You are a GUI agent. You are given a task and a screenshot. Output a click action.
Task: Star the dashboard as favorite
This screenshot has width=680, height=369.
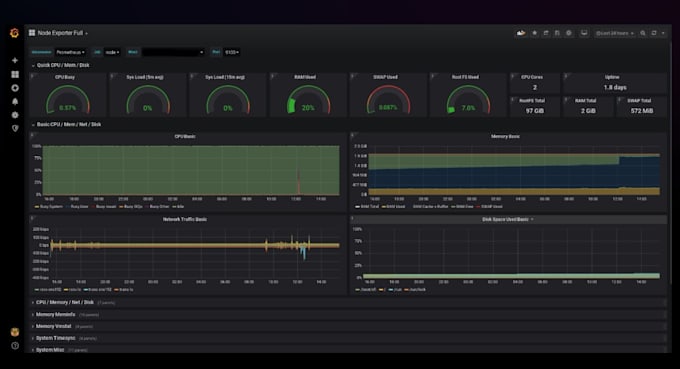click(x=535, y=33)
